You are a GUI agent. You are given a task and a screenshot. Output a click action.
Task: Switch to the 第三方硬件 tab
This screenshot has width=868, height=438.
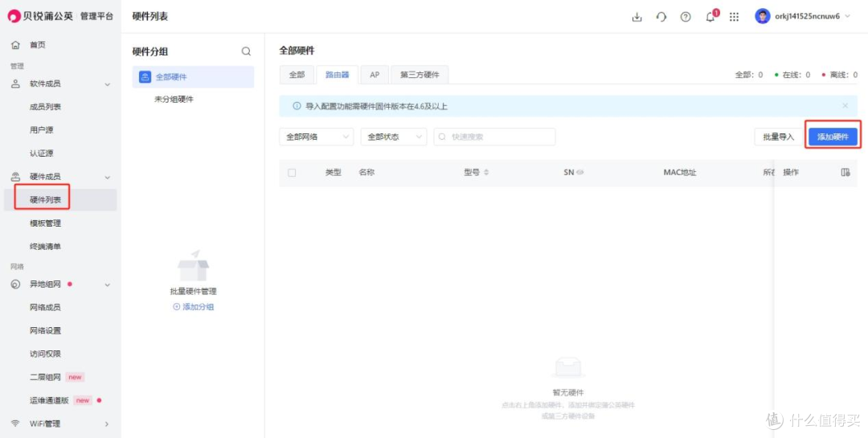coord(420,75)
